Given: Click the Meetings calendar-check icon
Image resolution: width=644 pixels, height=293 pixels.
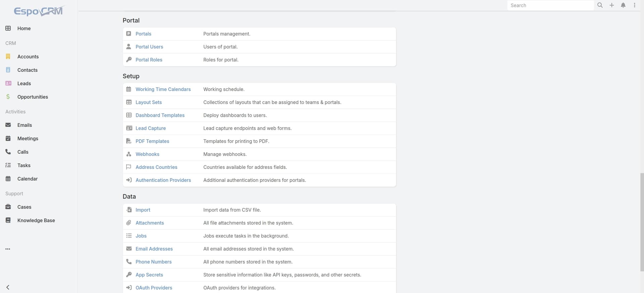Looking at the screenshot, I should point(8,138).
